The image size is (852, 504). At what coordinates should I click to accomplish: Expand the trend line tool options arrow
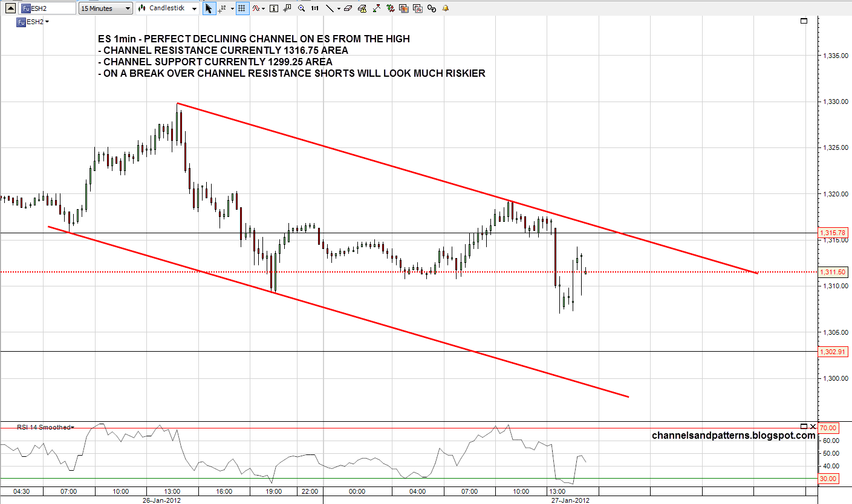[338, 8]
